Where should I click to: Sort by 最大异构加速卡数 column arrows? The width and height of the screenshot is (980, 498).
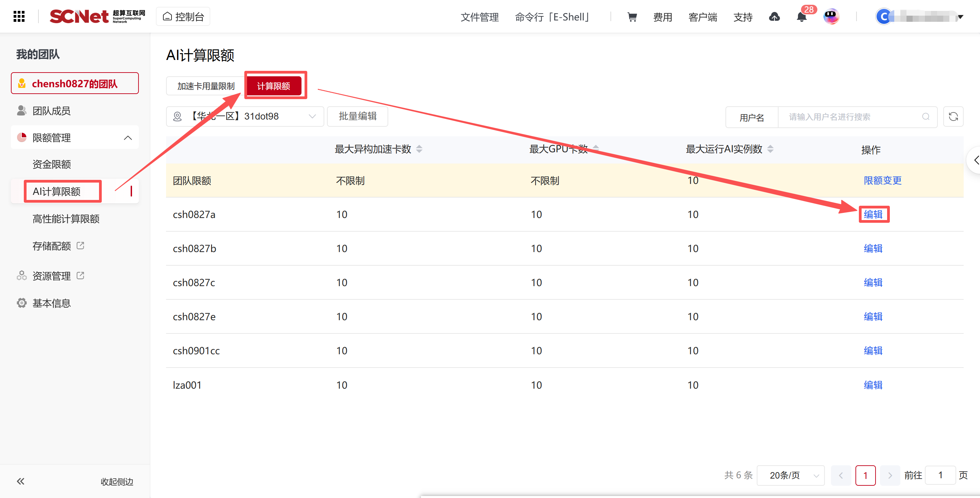[x=419, y=149]
